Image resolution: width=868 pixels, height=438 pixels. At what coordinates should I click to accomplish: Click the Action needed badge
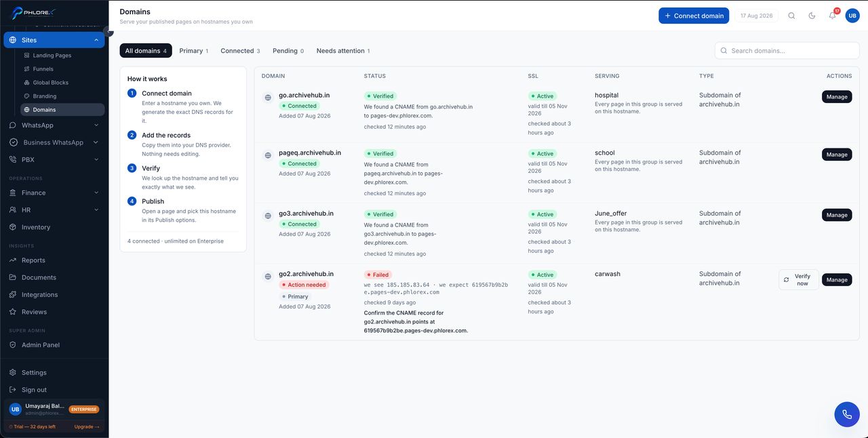[304, 285]
